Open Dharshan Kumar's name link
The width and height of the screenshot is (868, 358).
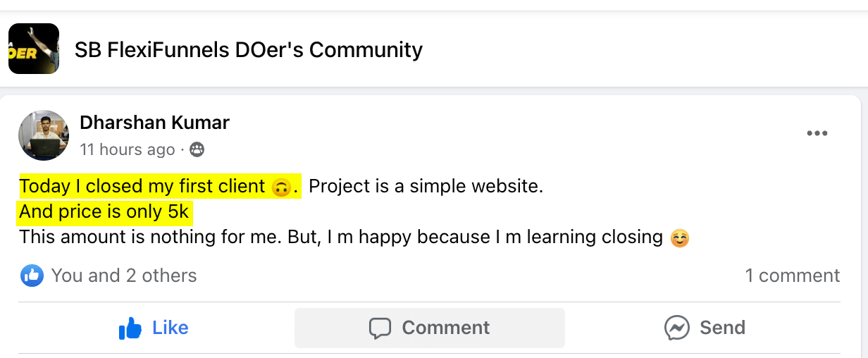click(154, 123)
